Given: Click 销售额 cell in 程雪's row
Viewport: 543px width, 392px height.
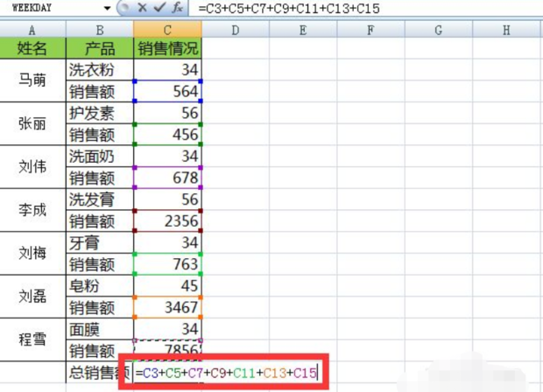Looking at the screenshot, I should (100, 351).
